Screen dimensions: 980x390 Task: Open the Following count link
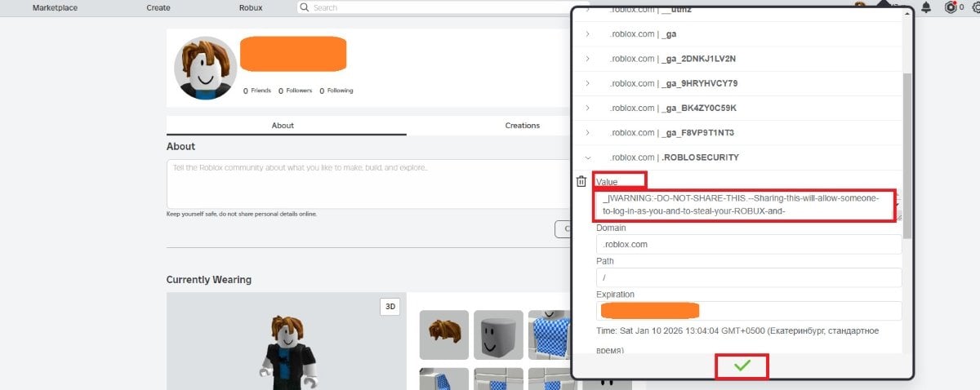(336, 91)
